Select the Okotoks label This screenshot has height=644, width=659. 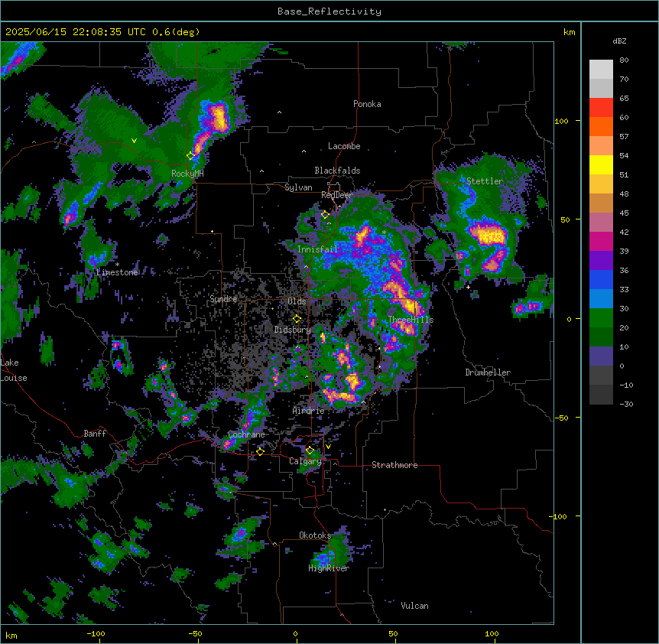point(315,535)
